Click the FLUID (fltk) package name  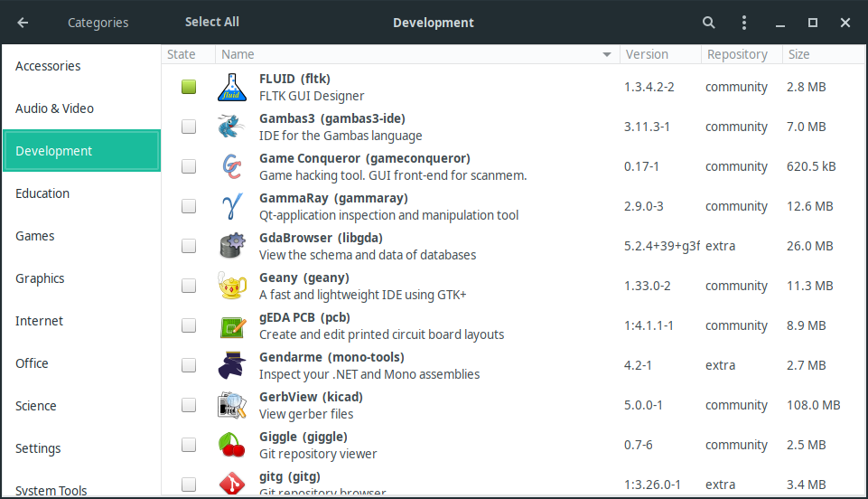pyautogui.click(x=294, y=79)
